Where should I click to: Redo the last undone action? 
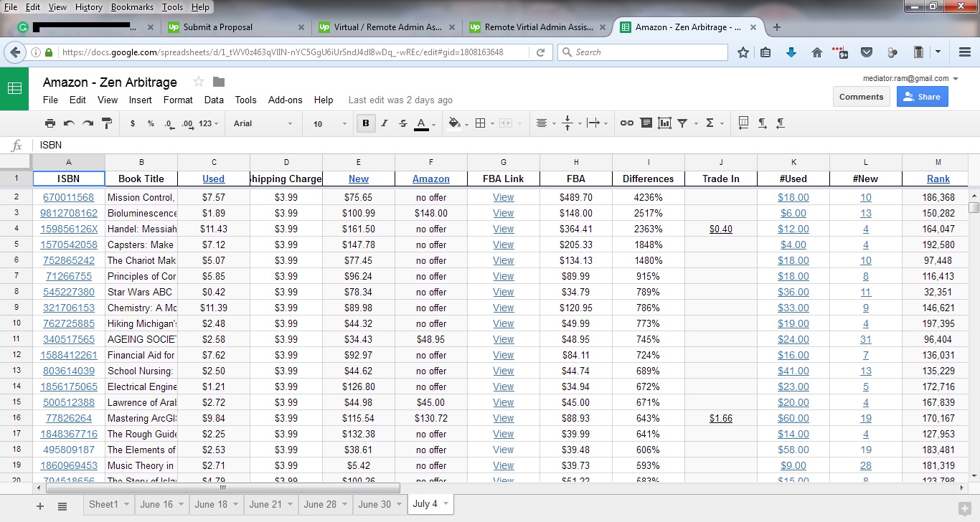click(88, 123)
